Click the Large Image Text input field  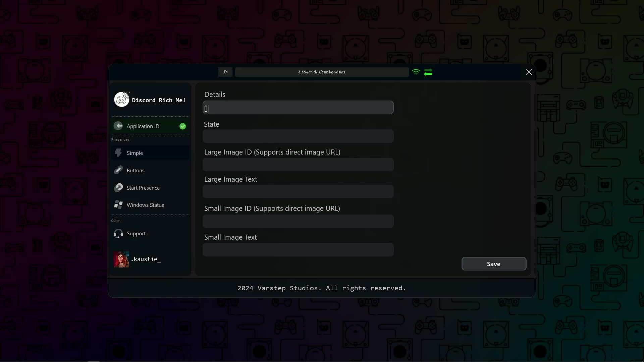298,191
